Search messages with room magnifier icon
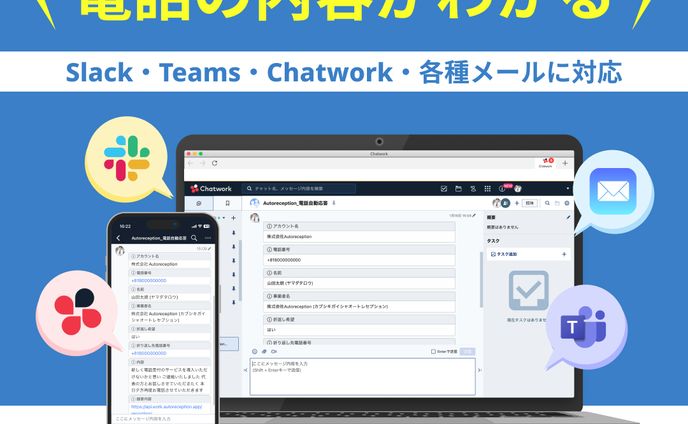The height and width of the screenshot is (424, 688). click(547, 203)
